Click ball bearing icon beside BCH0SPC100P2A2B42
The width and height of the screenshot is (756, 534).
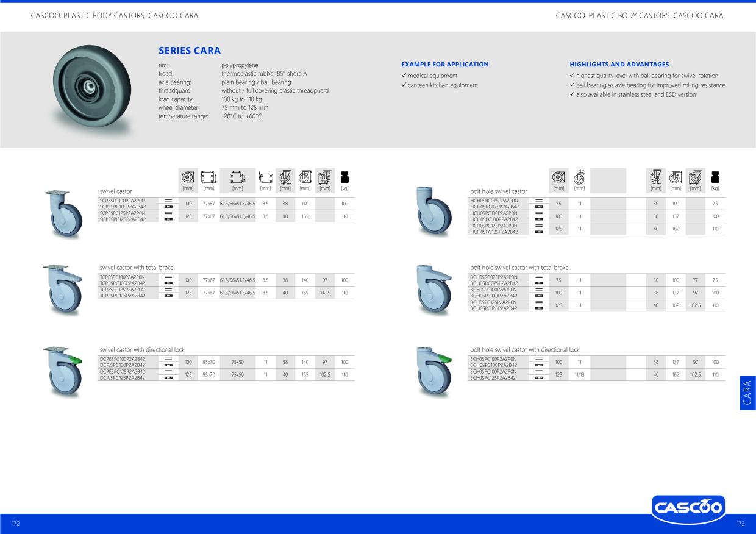[x=539, y=296]
